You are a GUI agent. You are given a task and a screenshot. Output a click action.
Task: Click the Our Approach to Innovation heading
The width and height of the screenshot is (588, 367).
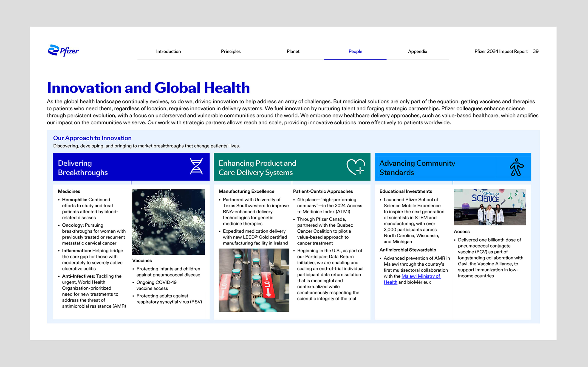(92, 138)
